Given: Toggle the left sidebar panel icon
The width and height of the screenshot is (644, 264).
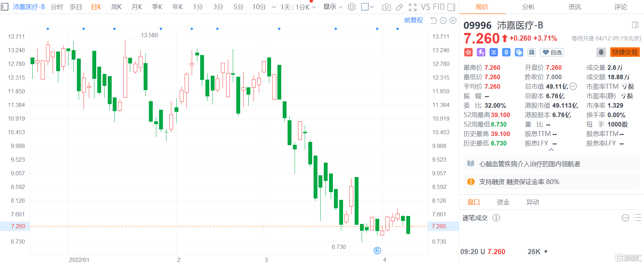Looking at the screenshot, I should 5,7.
